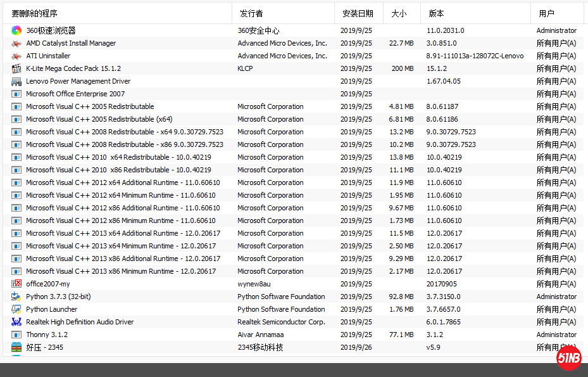The image size is (588, 377).
Task: Select Microsoft Office Enterprise 2007 entry
Action: pos(75,94)
